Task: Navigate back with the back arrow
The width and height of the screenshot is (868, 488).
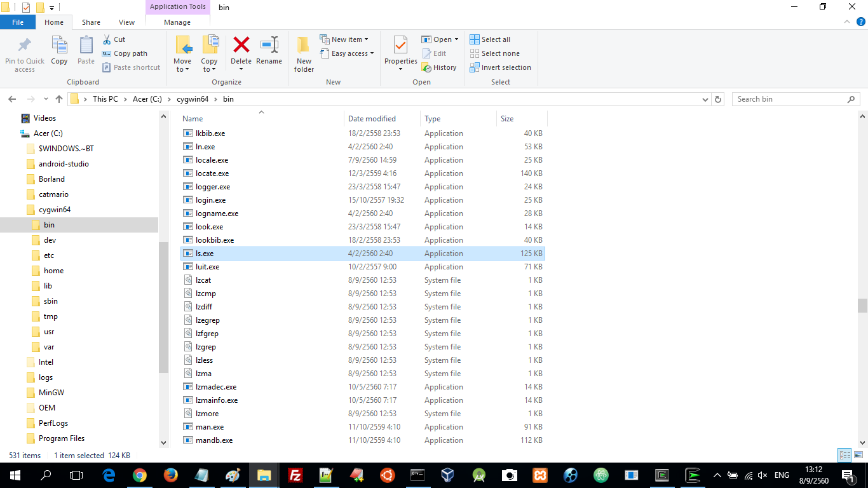Action: [12, 99]
